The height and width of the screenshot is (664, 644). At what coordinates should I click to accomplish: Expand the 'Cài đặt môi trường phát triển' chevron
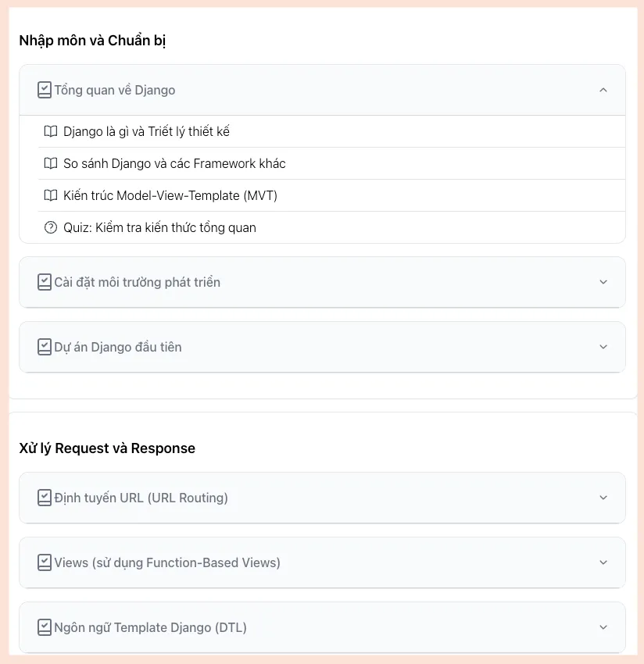point(603,282)
